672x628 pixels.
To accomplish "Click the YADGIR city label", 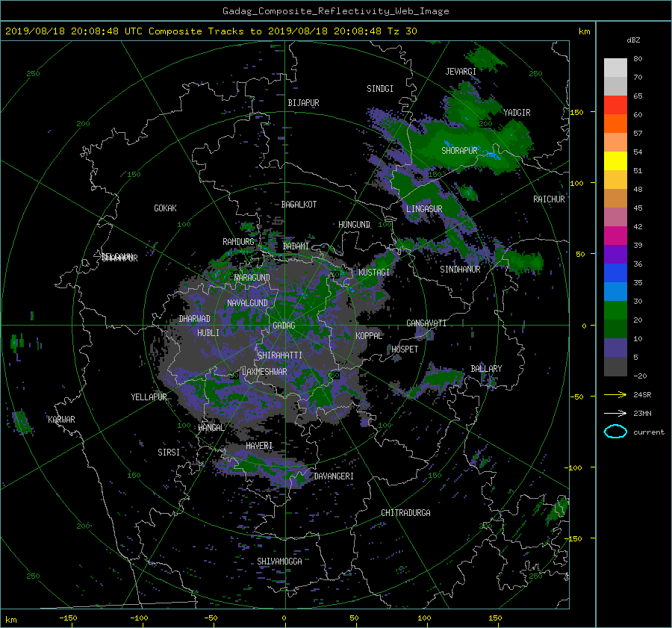I will tap(517, 112).
